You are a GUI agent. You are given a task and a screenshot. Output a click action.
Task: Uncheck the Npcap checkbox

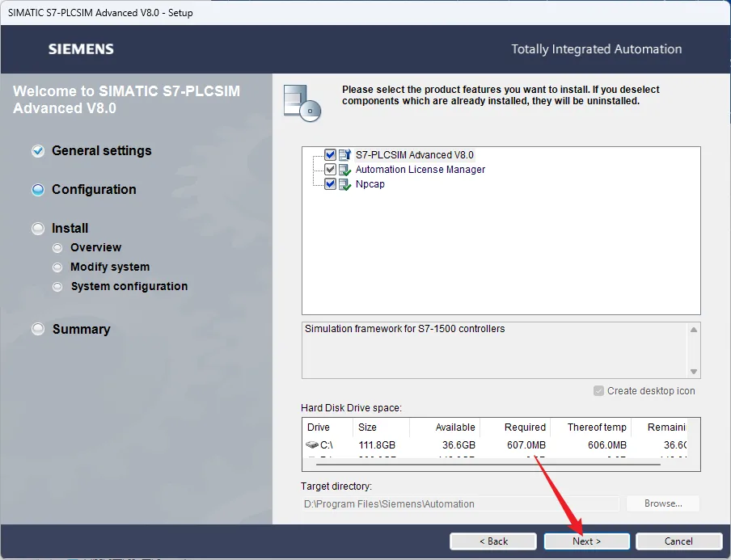coord(330,184)
